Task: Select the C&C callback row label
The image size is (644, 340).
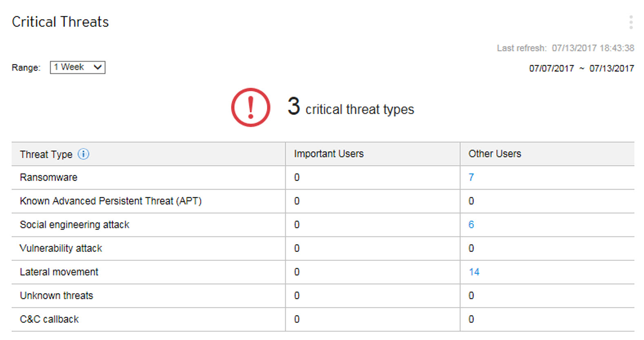Action: (49, 319)
